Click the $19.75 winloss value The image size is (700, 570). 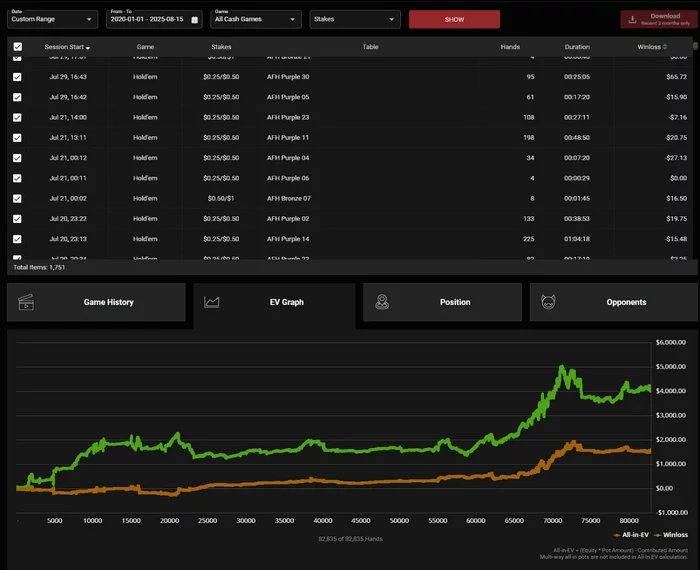[x=676, y=219]
